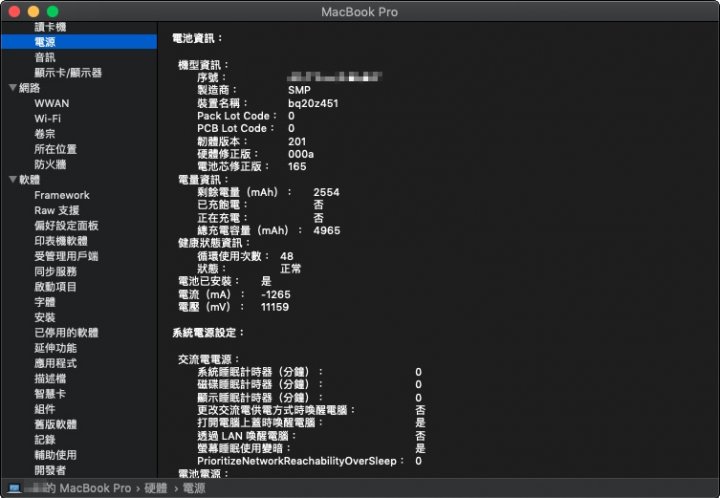Click full charge capacity value 4965
The image size is (720, 498).
point(326,230)
